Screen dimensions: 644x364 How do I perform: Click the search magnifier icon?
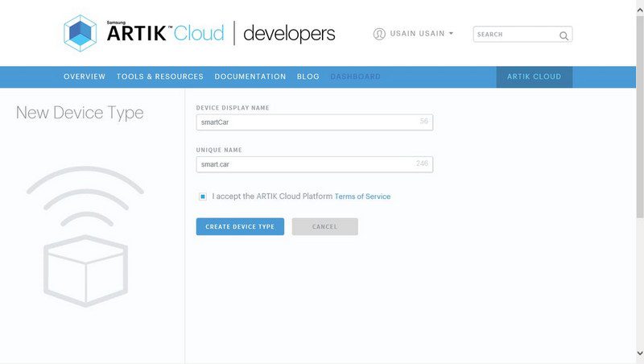pyautogui.click(x=564, y=35)
